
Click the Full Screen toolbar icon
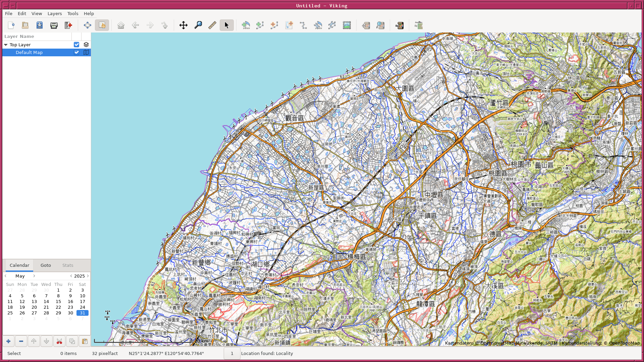pos(87,25)
